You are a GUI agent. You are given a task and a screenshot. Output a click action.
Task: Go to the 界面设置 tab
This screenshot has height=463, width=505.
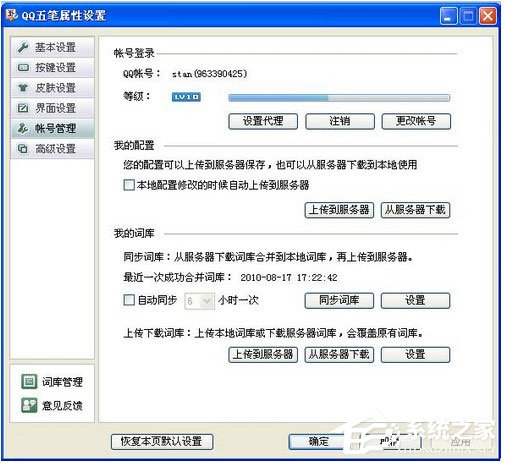(52, 108)
